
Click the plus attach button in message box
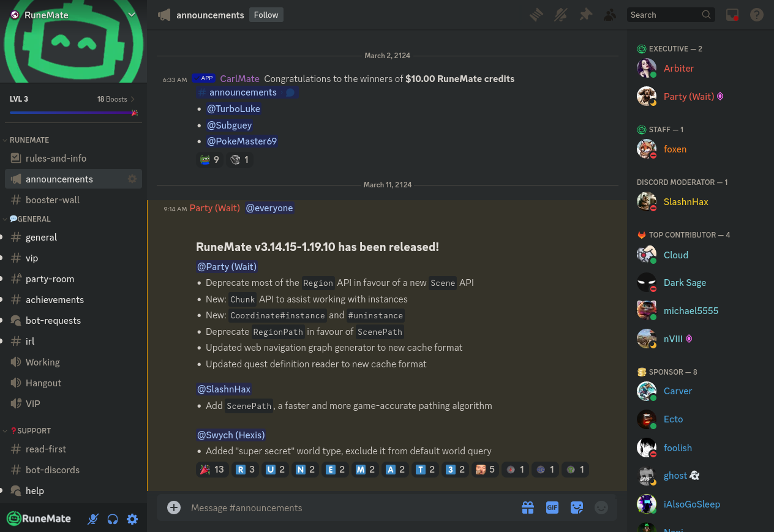[174, 508]
